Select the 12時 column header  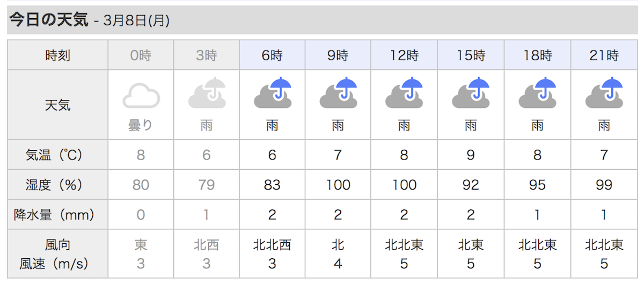[404, 55]
